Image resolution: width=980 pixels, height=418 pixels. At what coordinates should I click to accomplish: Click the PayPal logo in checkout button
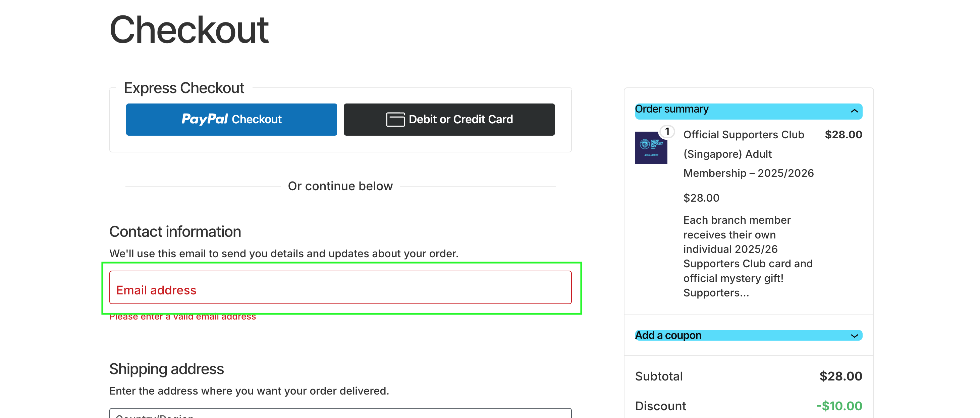(x=205, y=119)
